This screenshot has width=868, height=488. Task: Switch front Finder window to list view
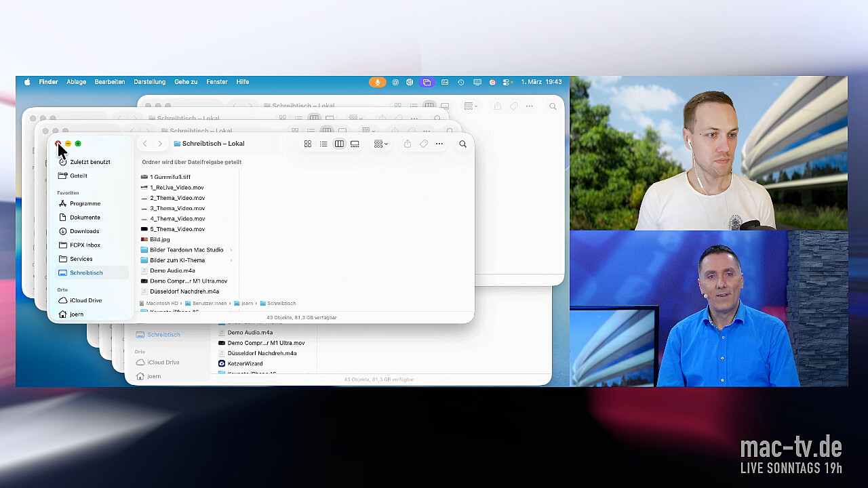click(x=323, y=144)
